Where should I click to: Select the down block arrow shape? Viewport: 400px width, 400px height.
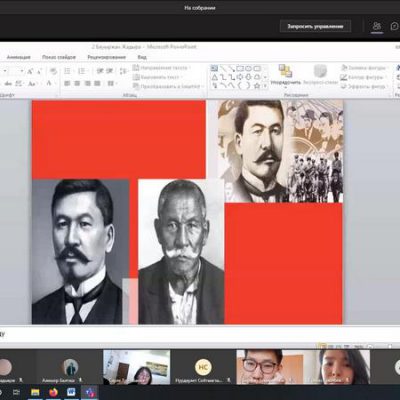pos(248,77)
